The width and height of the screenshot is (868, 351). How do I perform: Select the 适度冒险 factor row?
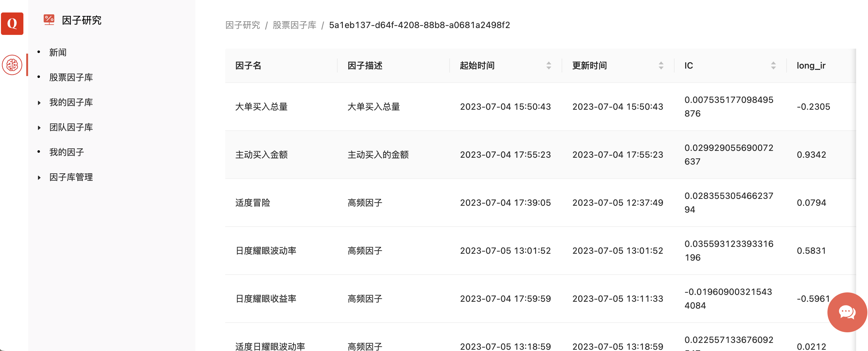click(x=252, y=203)
